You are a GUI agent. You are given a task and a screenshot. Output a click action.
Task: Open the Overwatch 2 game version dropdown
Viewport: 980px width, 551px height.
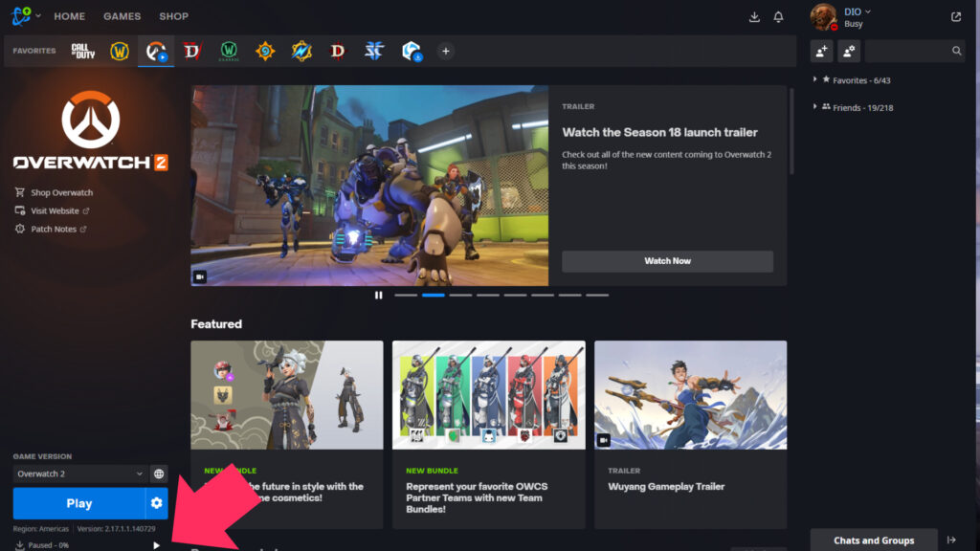81,473
